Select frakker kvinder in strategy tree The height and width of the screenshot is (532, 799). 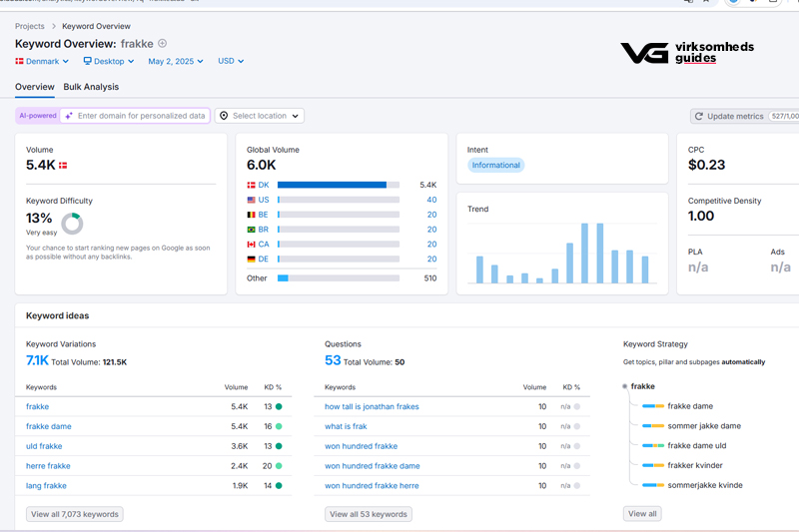[x=694, y=465]
